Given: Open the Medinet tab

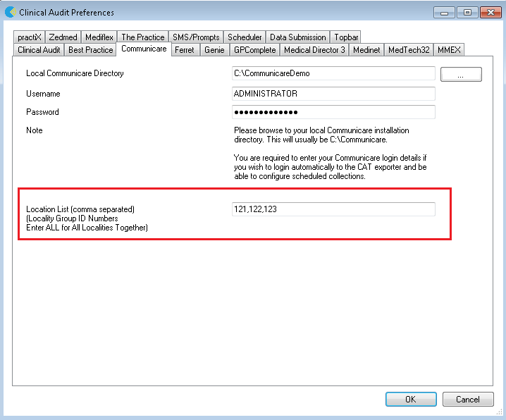Looking at the screenshot, I should tap(366, 50).
